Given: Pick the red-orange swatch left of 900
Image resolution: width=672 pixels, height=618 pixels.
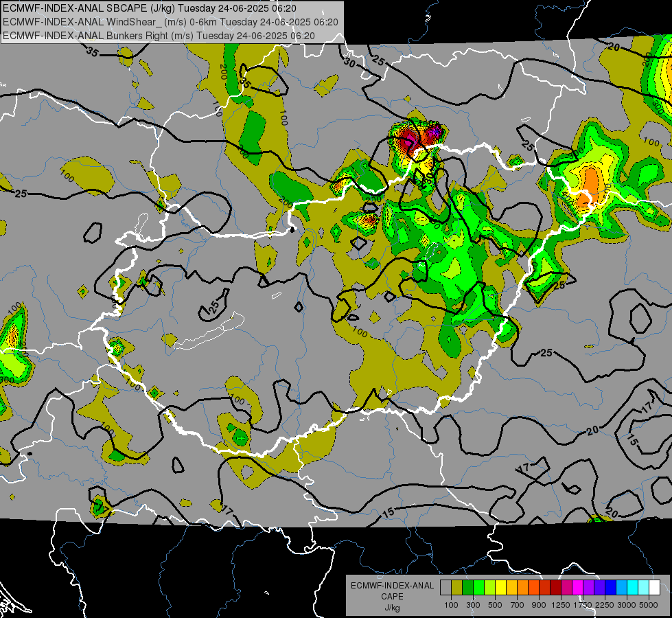Looking at the screenshot, I should tap(533, 588).
